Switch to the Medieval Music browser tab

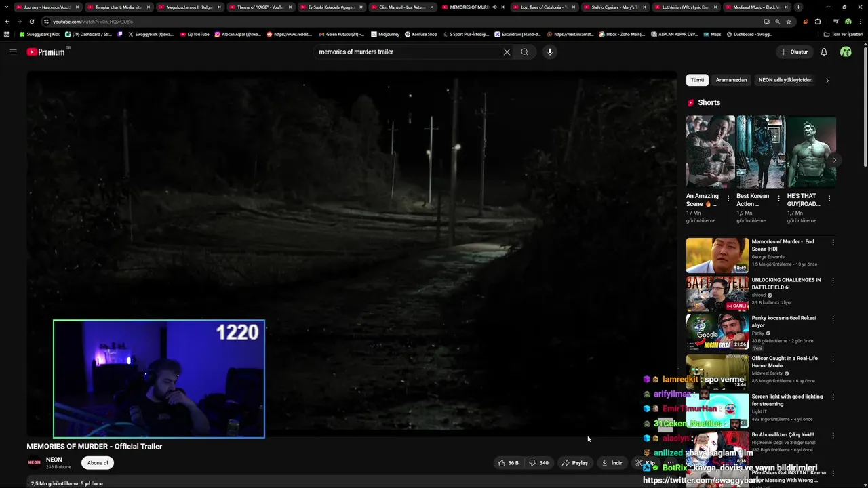coord(756,7)
